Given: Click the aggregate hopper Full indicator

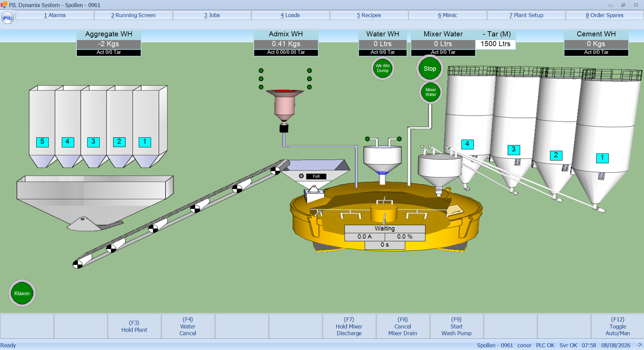Looking at the screenshot, I should [316, 176].
